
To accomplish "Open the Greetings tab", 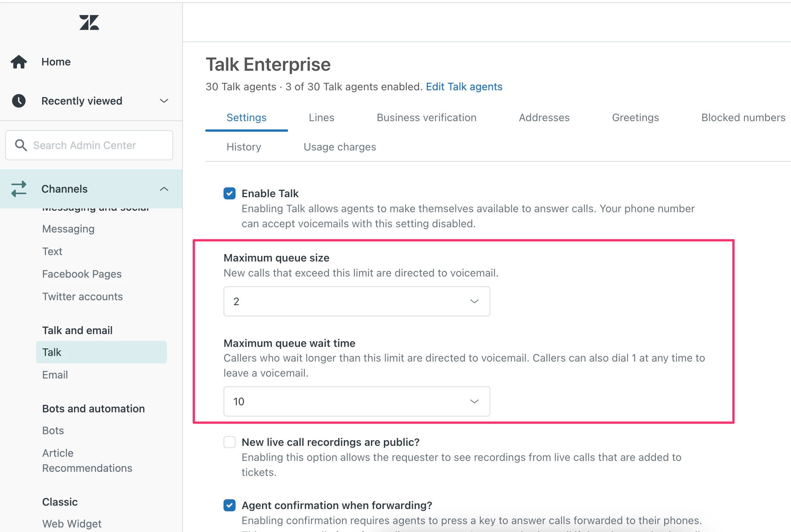I will point(635,118).
